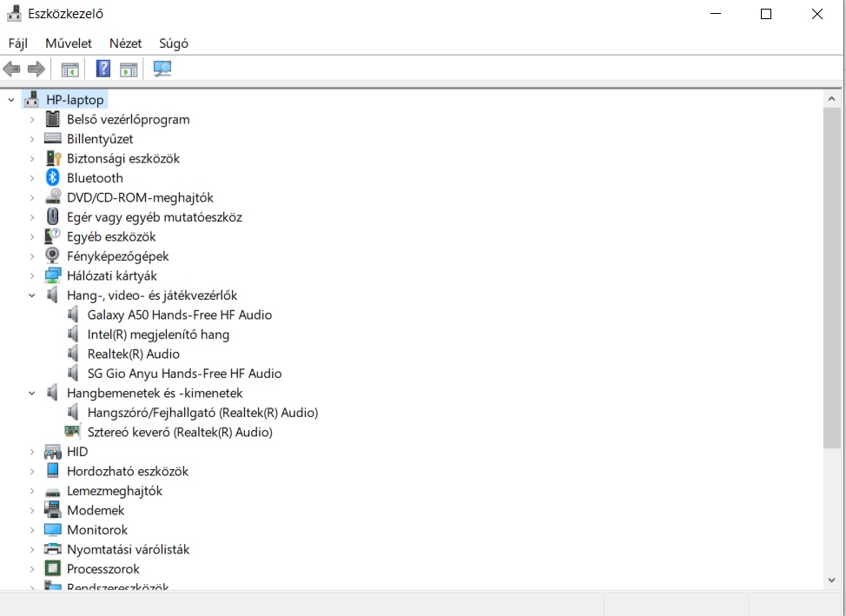Select SG Gio Anyu Hands-Free HF Audio
Screen dimensions: 846x616
pos(184,373)
